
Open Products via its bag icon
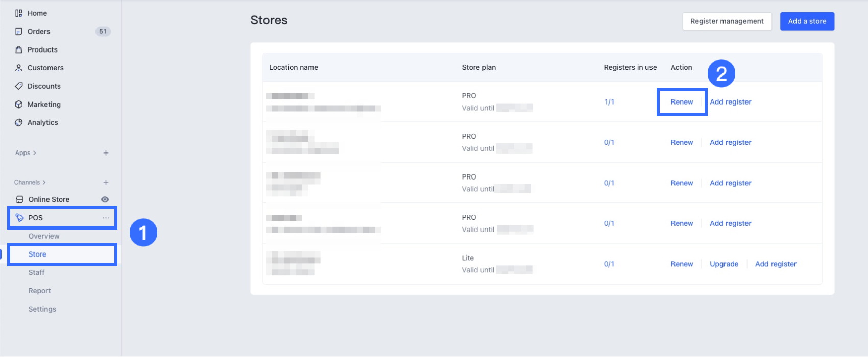pos(19,50)
